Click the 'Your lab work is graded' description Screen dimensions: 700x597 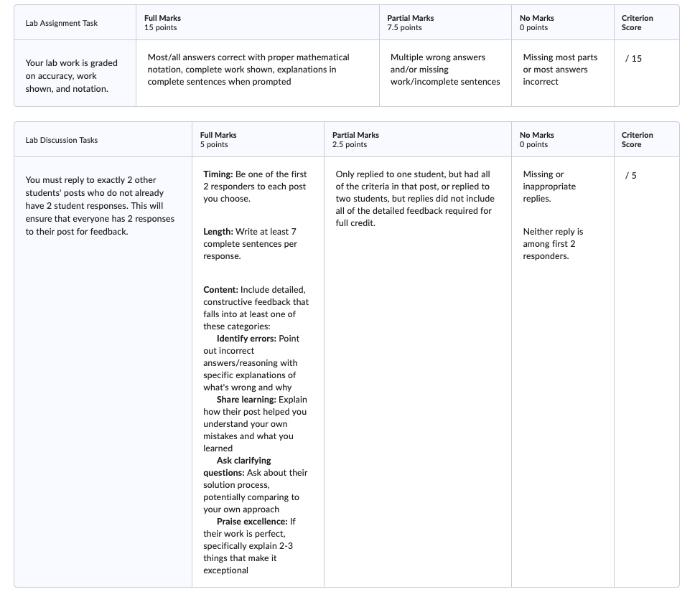click(72, 76)
